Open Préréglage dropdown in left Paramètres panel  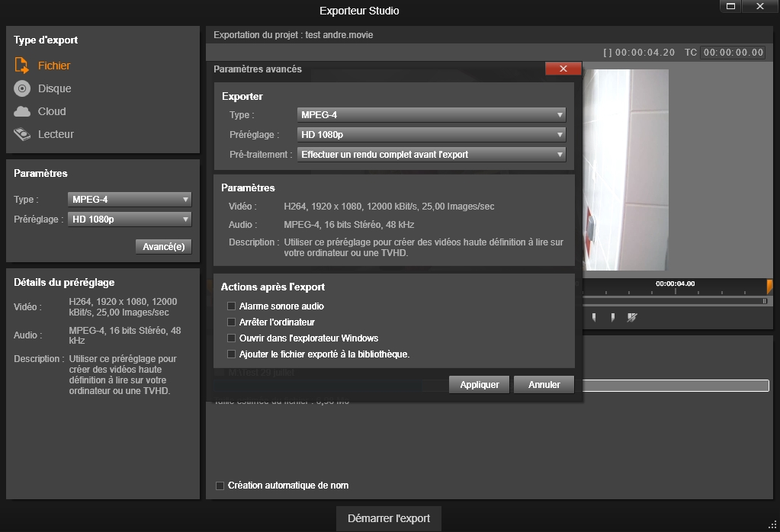point(130,220)
